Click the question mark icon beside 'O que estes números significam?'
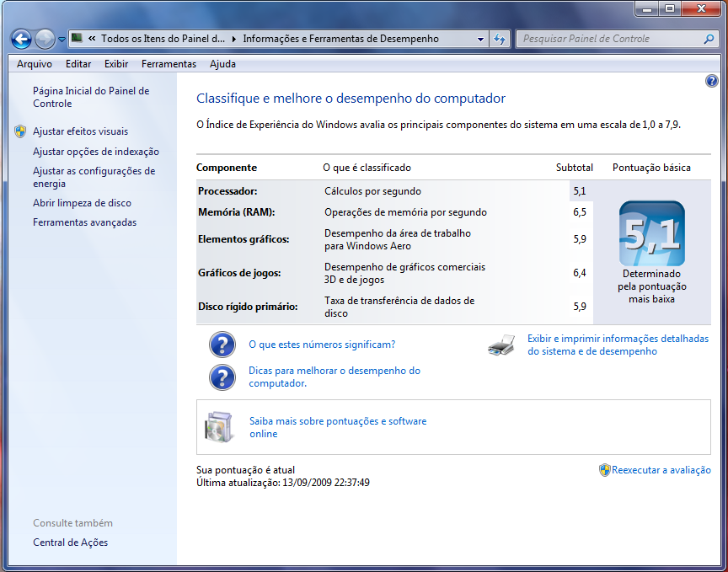The height and width of the screenshot is (572, 728). pyautogui.click(x=222, y=344)
